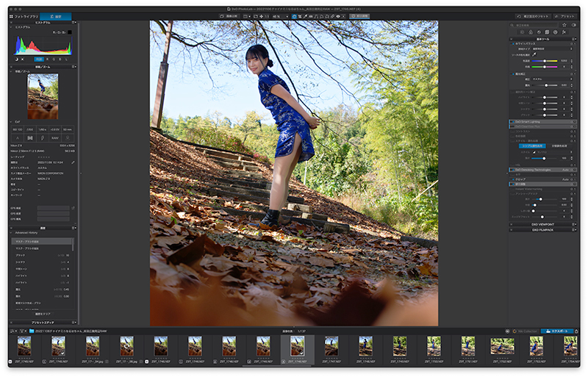Open the side-by-side view mode dropdown
This screenshot has height=377, width=588.
(247, 16)
